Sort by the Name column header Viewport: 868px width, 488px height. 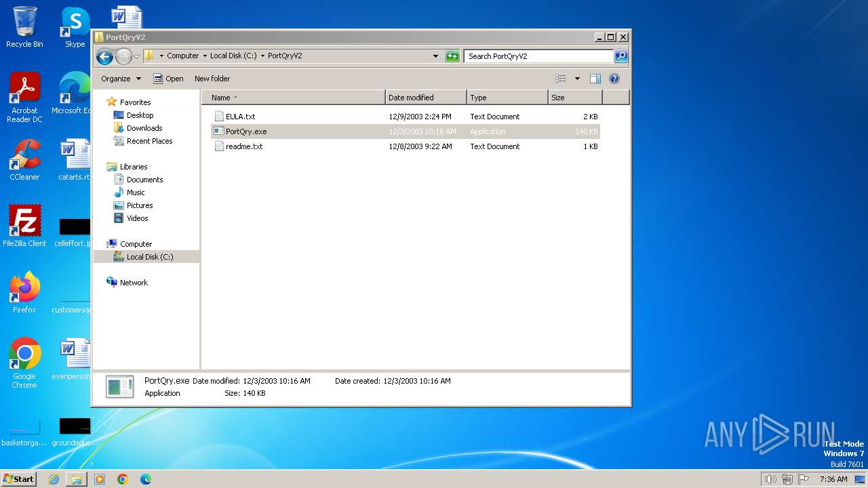(x=294, y=98)
